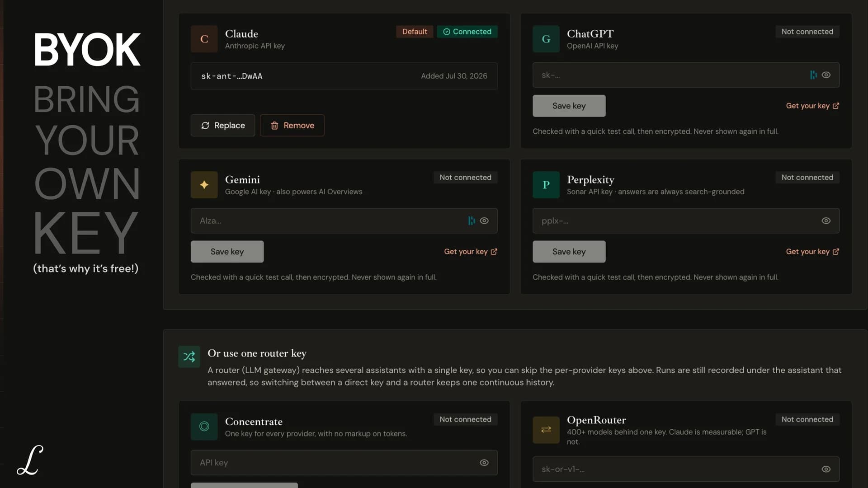Focus the Gemini AIza... key field
Viewport: 868px width, 488px height.
344,221
